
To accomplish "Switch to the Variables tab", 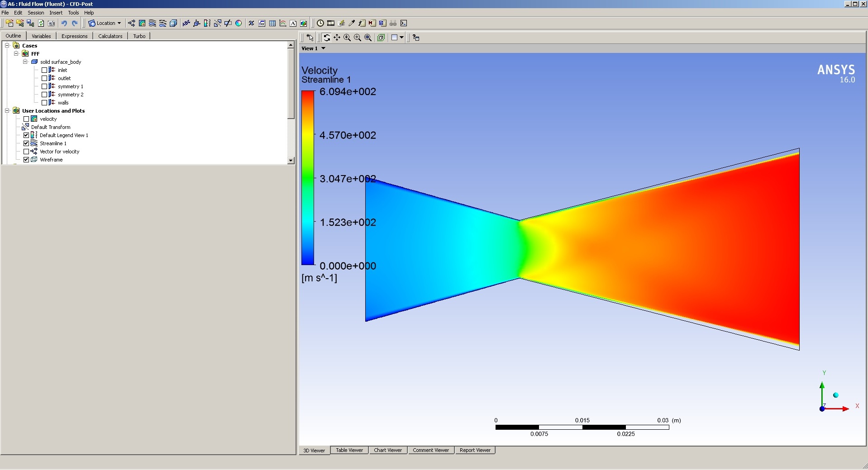I will coord(41,36).
